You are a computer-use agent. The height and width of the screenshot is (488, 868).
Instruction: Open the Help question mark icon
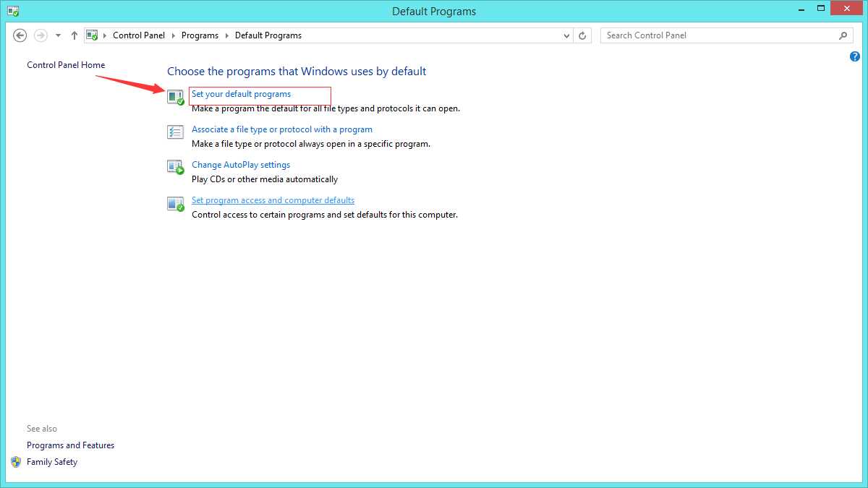[x=855, y=56]
